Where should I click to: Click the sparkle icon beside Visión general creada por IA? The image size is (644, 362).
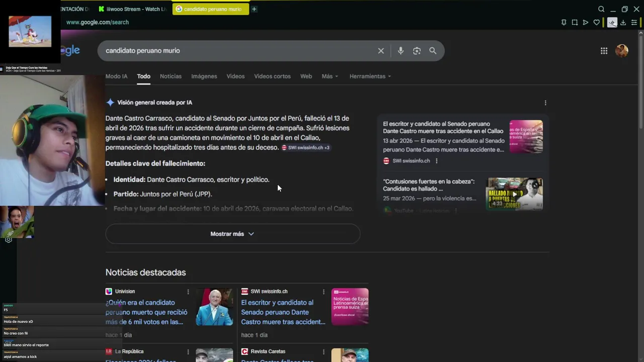coord(110,103)
